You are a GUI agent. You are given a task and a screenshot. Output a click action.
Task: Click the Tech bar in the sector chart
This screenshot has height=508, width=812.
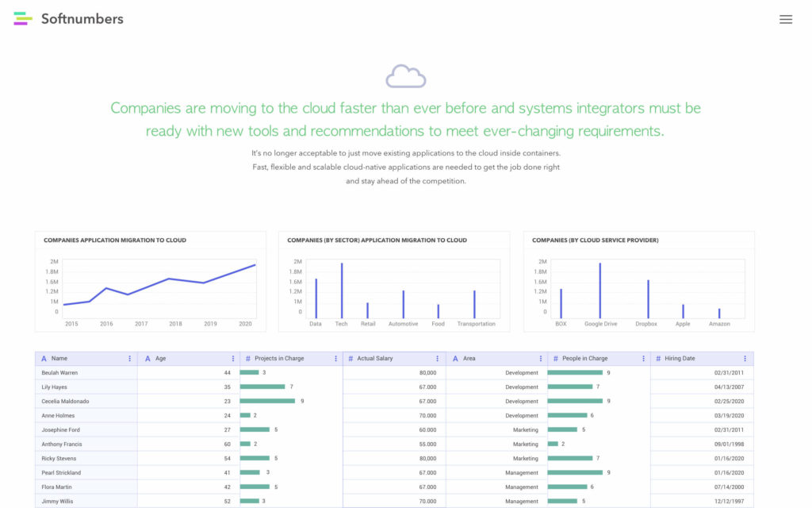tap(342, 291)
